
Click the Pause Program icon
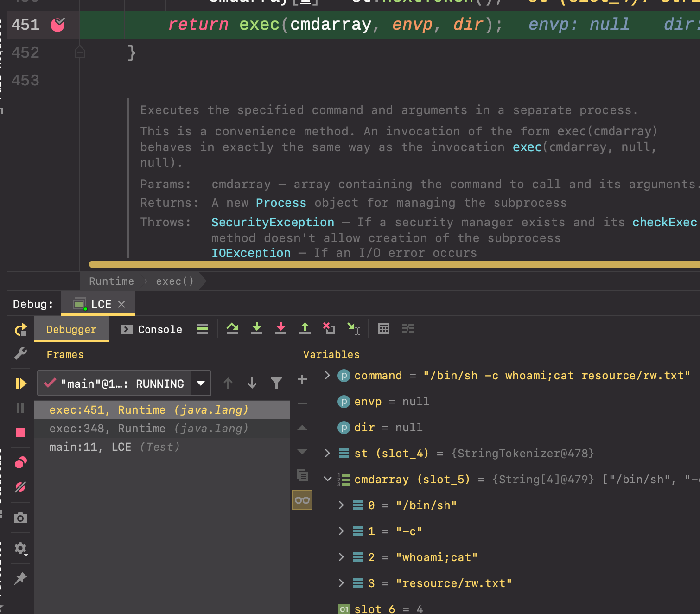pos(20,408)
